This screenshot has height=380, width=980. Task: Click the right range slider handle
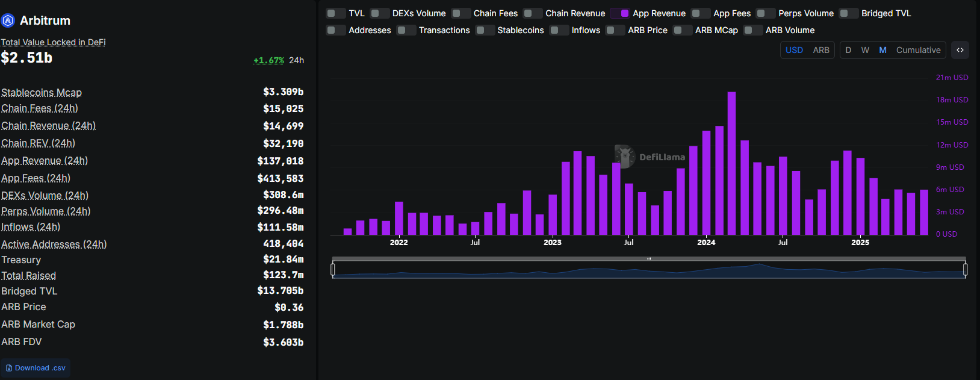965,269
